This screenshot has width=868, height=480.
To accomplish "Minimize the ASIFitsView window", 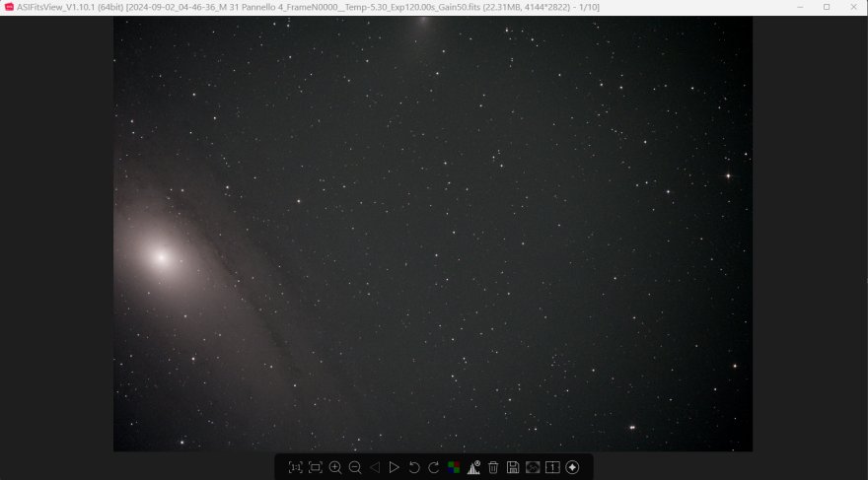I will coord(800,7).
